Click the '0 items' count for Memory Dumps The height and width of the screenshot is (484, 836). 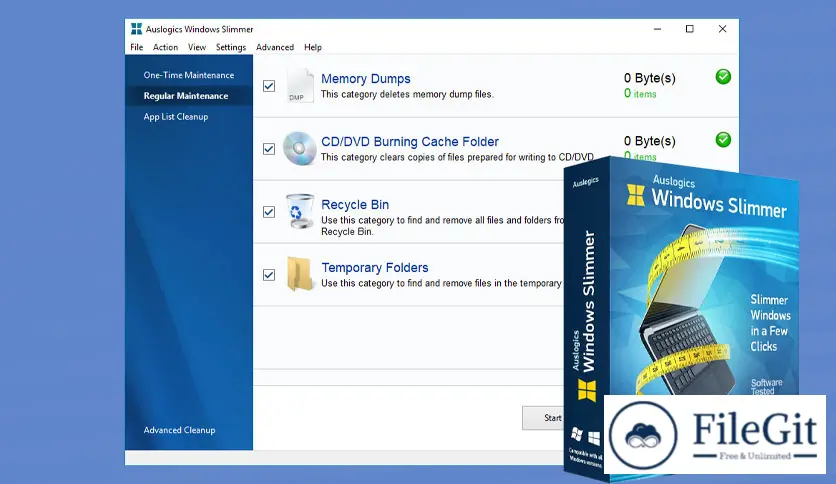point(640,94)
